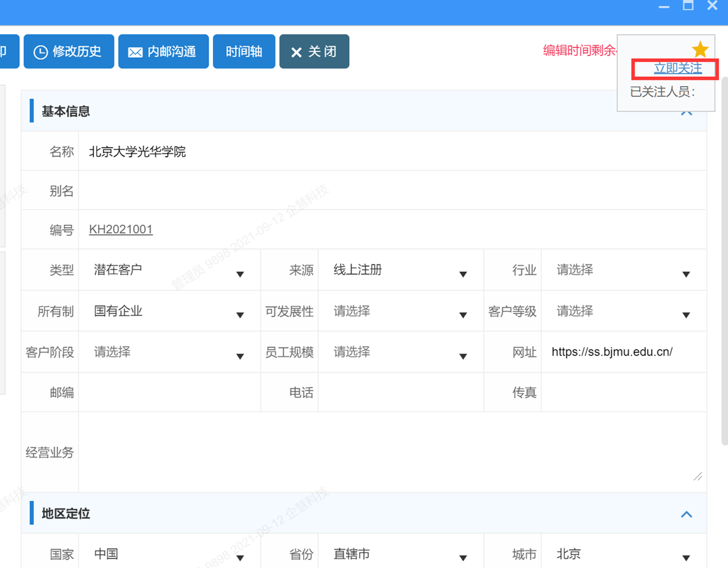Open the 可发展性 dropdown
The width and height of the screenshot is (728, 568).
(400, 311)
